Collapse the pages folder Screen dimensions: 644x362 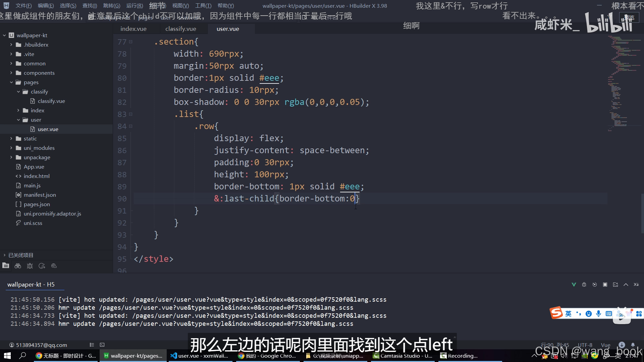click(x=11, y=82)
